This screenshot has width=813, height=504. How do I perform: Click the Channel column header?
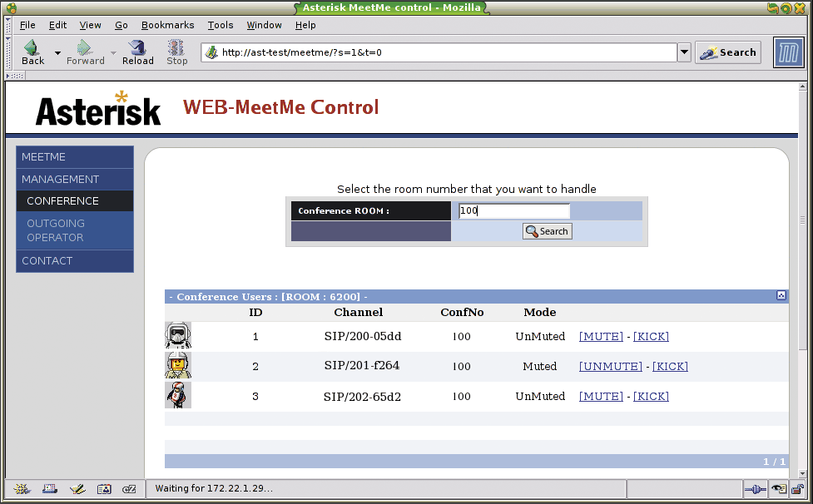[x=359, y=312]
